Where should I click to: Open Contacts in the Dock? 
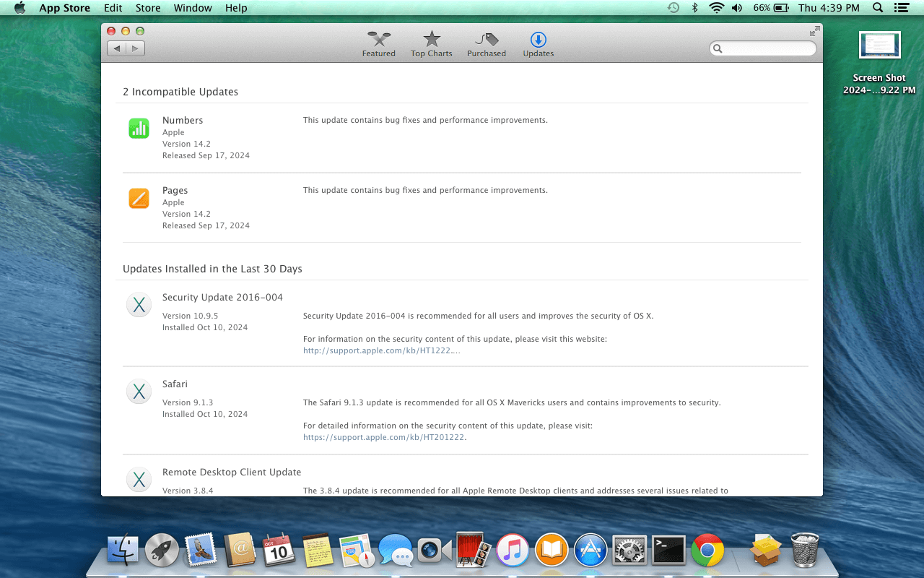coord(240,551)
